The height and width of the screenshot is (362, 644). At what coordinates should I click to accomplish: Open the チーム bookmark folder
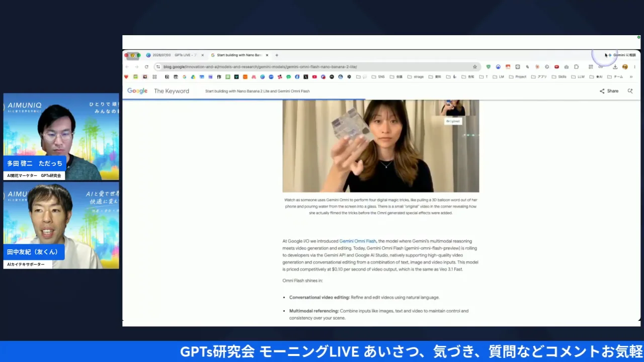(x=615, y=77)
